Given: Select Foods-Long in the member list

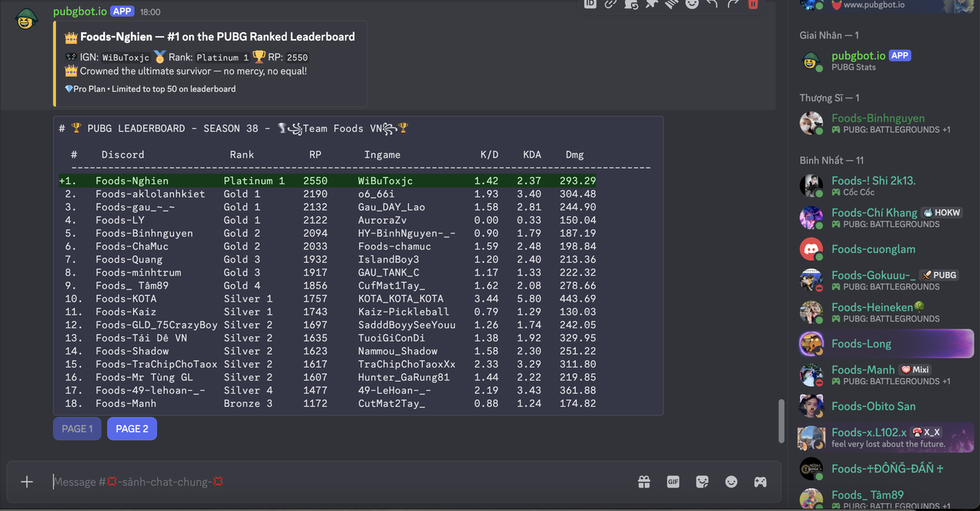Looking at the screenshot, I should coord(861,344).
